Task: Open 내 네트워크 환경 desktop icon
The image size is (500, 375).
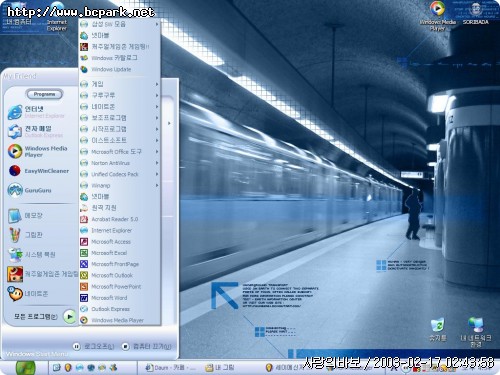Action: tap(476, 332)
